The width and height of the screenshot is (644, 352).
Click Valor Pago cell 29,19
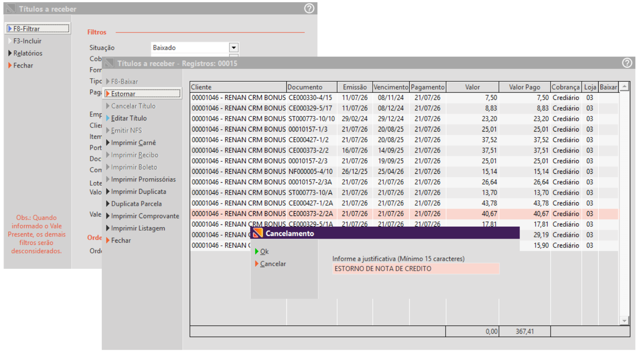pyautogui.click(x=535, y=235)
